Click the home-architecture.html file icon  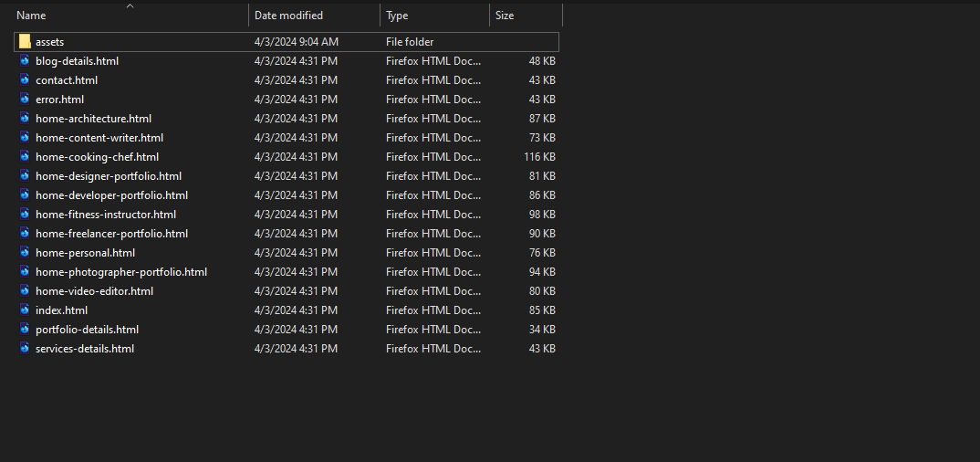[x=25, y=119]
